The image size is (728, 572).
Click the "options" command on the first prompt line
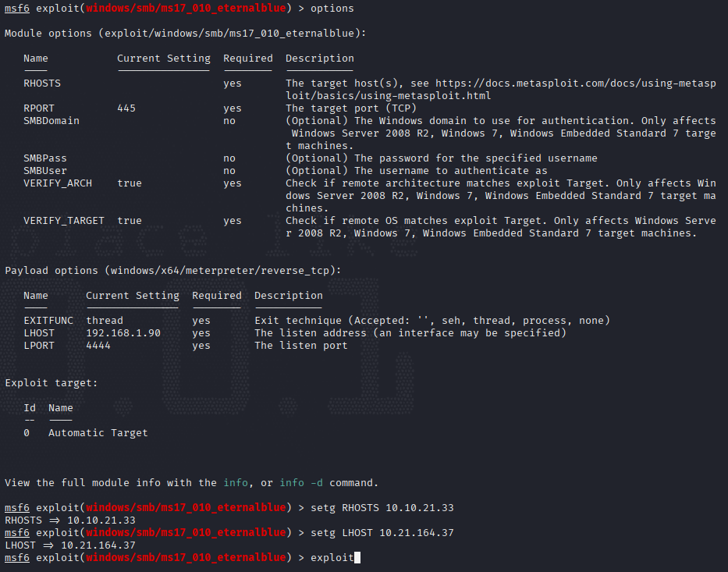tap(332, 9)
